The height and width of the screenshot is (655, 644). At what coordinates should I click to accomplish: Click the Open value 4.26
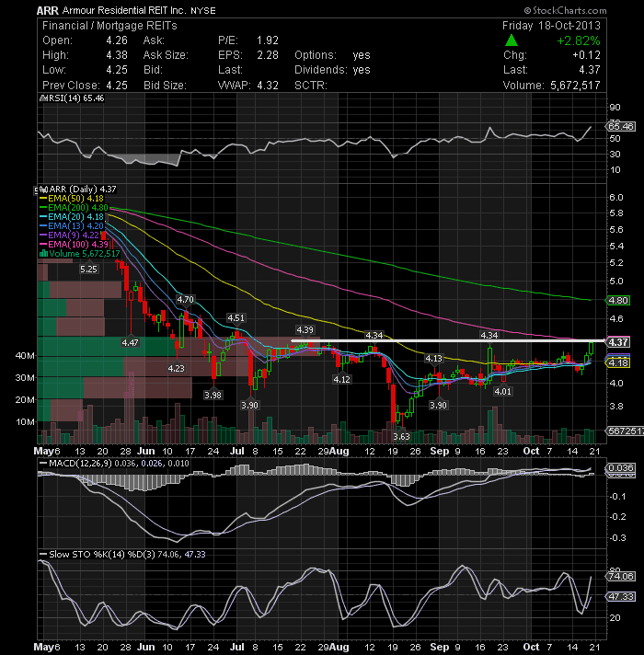pos(117,40)
